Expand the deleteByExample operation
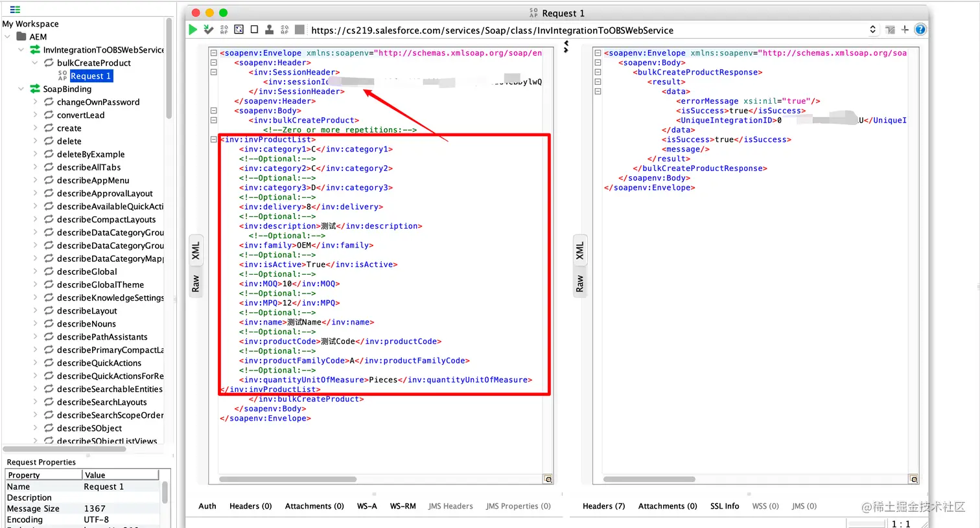 [35, 154]
